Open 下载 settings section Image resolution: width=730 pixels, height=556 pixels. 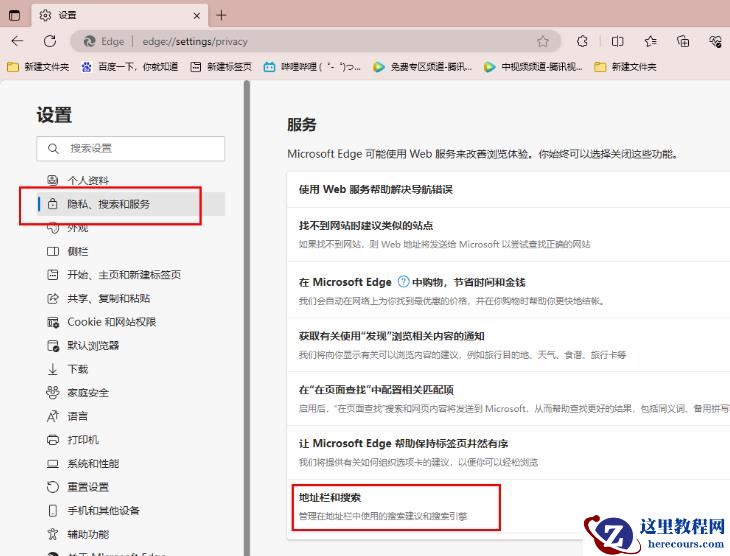(x=131, y=369)
